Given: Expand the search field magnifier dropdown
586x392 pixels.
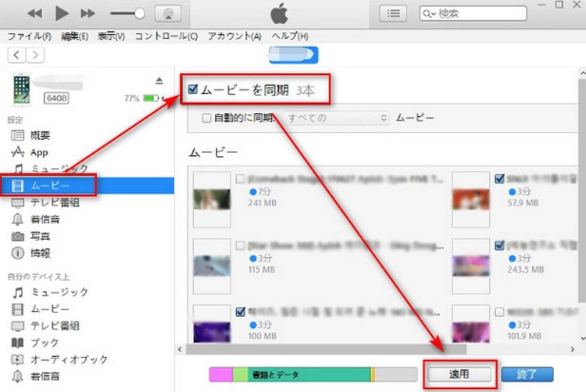Looking at the screenshot, I should click(431, 14).
